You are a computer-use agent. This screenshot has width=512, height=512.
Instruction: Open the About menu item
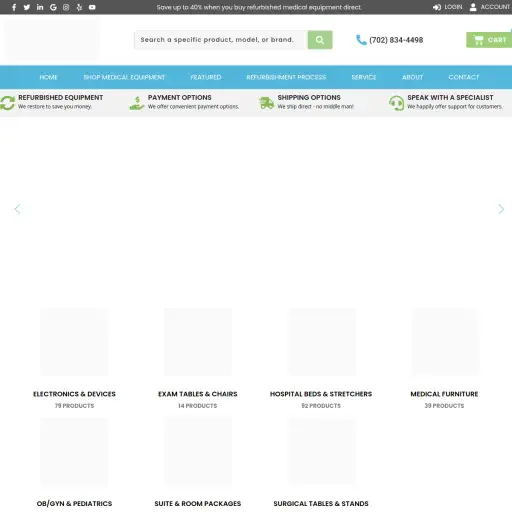coord(412,77)
